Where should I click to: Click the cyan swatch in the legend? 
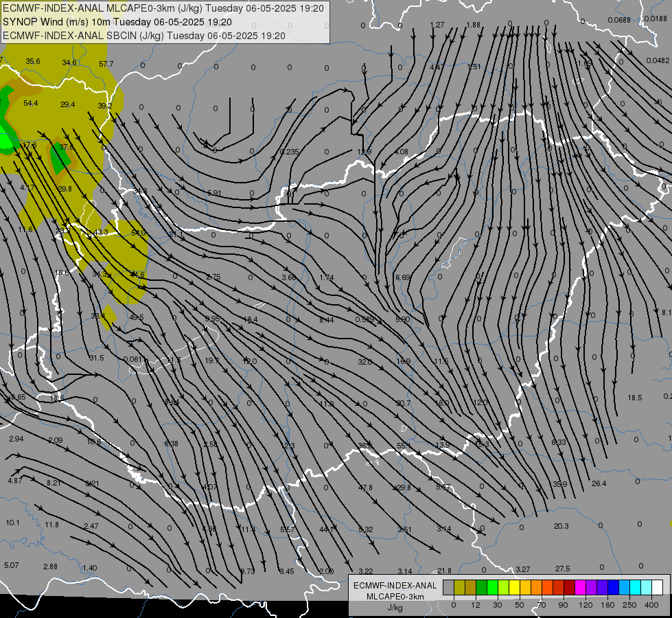click(x=636, y=588)
